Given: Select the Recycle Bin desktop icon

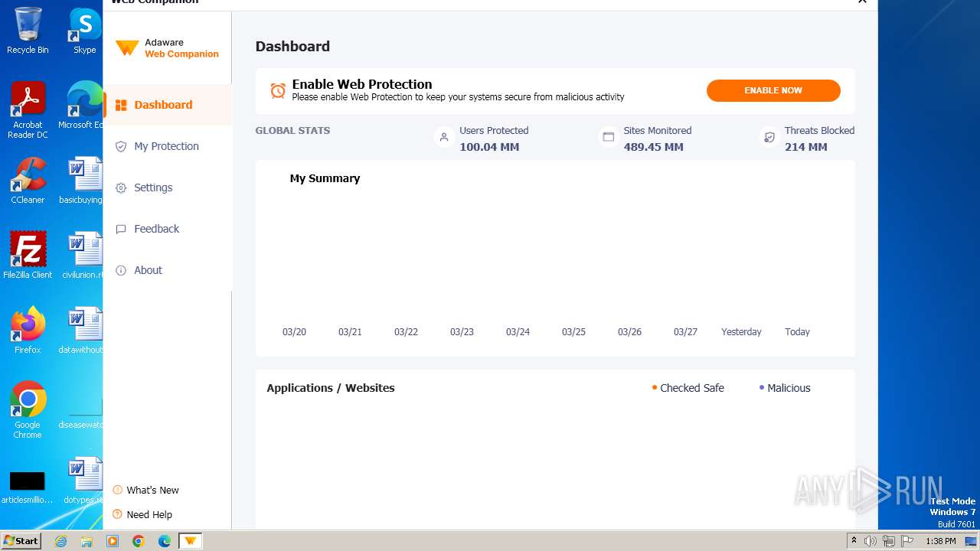Looking at the screenshot, I should [x=28, y=31].
